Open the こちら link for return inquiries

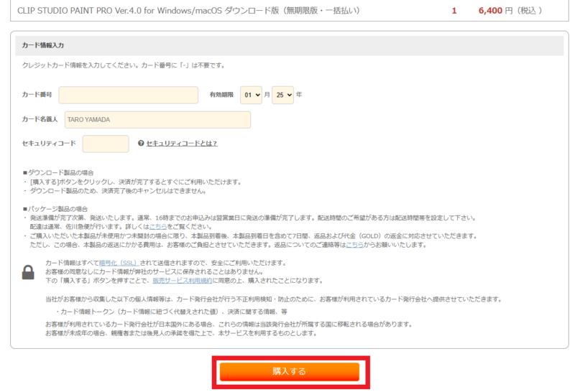point(354,245)
